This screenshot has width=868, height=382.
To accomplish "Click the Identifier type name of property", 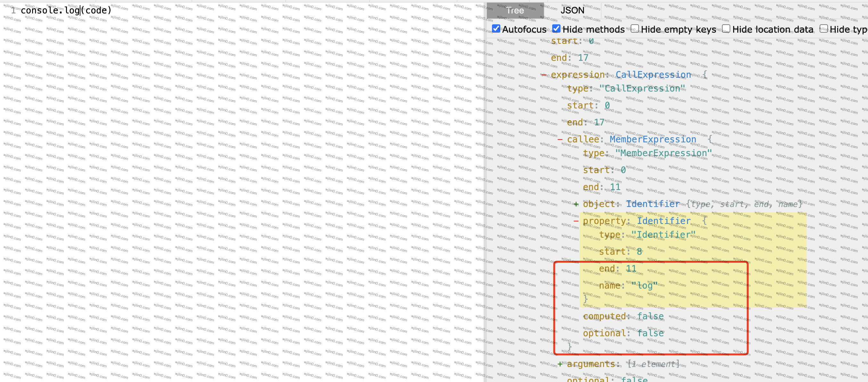I will point(663,221).
